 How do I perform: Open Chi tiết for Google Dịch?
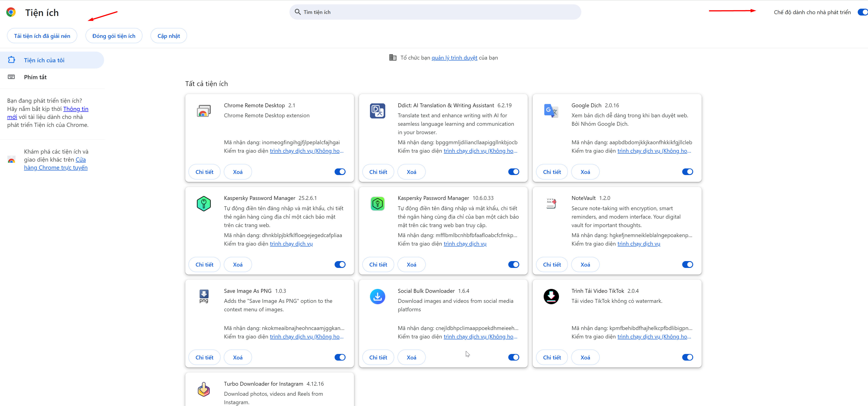(552, 172)
